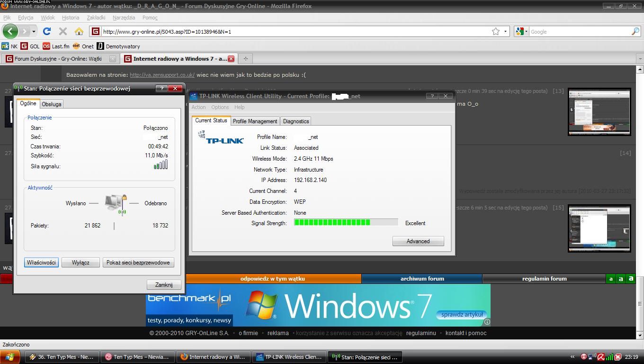
Task: Click the Właściwości button
Action: pyautogui.click(x=41, y=263)
